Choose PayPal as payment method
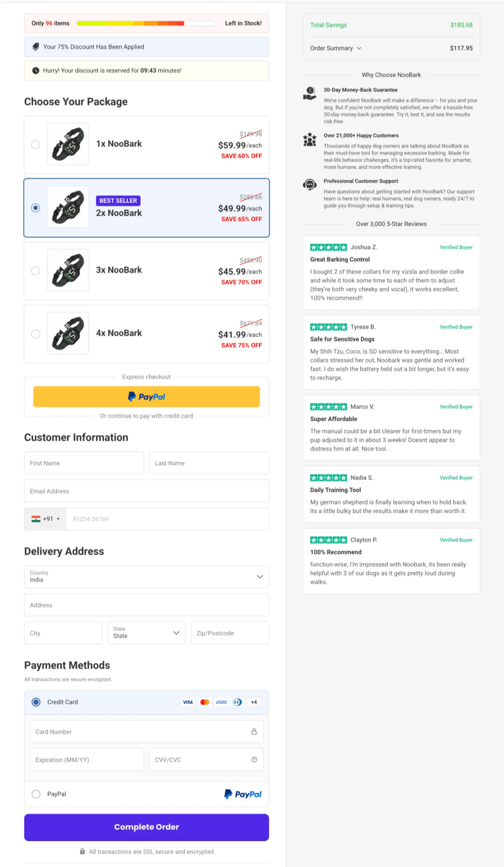This screenshot has height=867, width=504. point(36,794)
